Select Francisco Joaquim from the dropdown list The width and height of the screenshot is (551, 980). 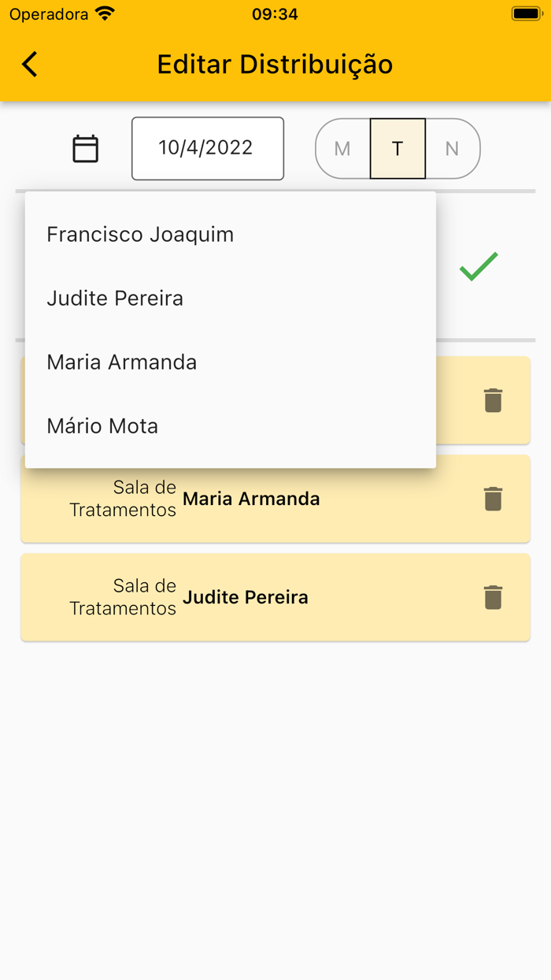tap(139, 234)
